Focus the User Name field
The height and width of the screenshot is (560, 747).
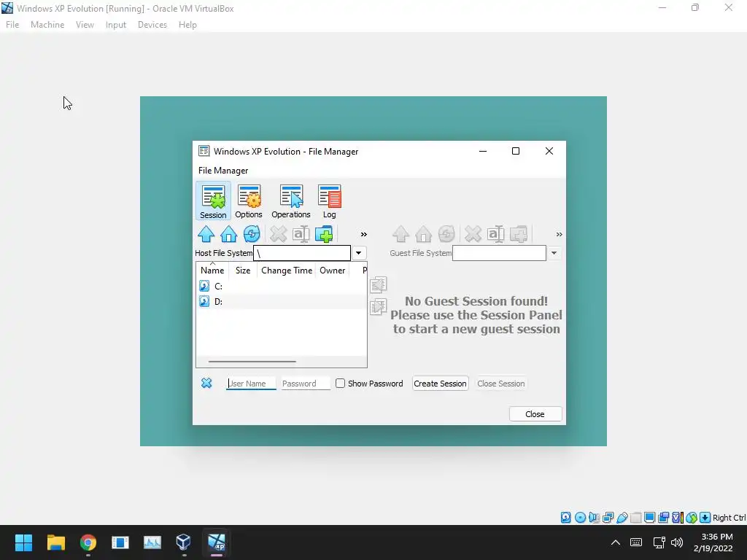tap(251, 384)
